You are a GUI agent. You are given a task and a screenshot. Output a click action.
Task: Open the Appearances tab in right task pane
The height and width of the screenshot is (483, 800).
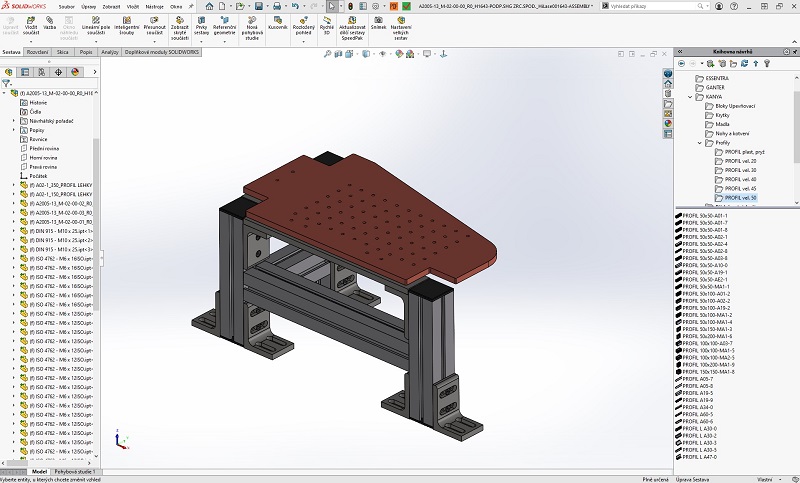(x=667, y=122)
